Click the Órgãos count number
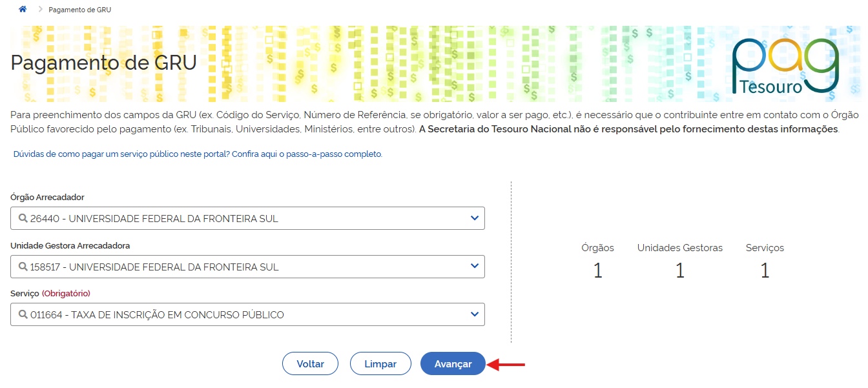The width and height of the screenshot is (868, 388). point(597,271)
